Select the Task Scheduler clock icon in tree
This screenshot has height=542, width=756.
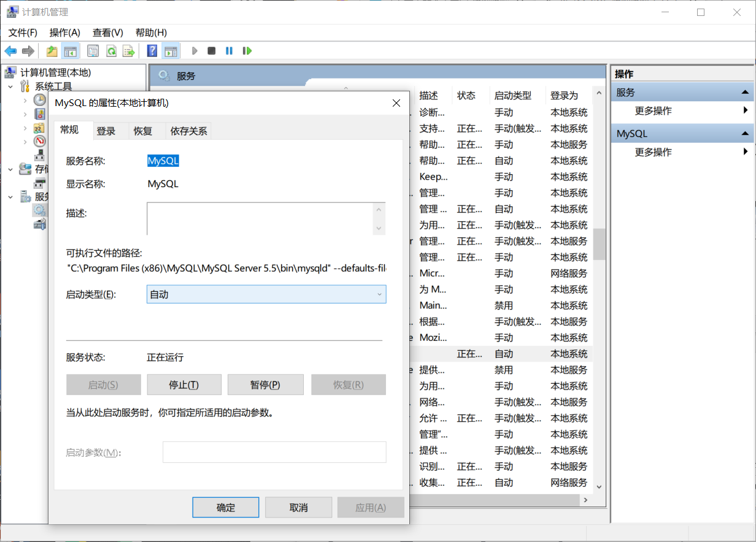tap(40, 99)
